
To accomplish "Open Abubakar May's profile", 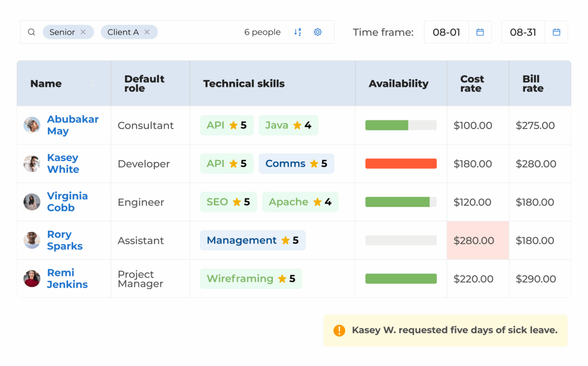I will pyautogui.click(x=73, y=125).
